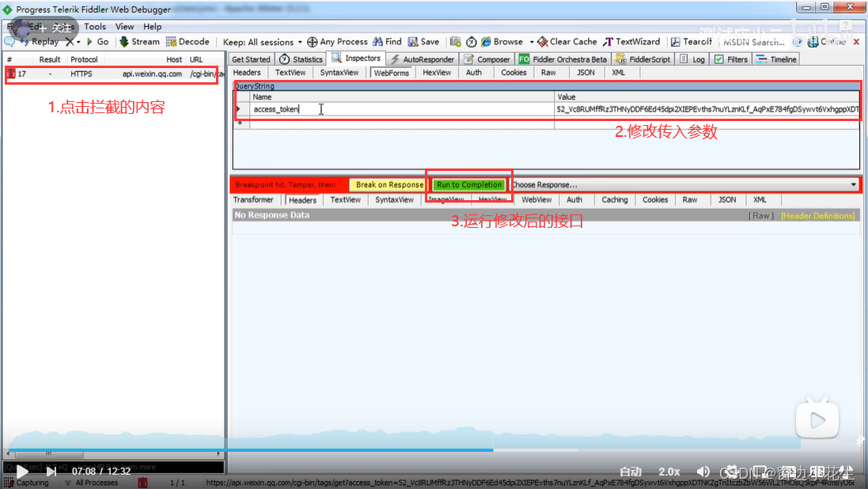Open the Filters tab

(730, 59)
